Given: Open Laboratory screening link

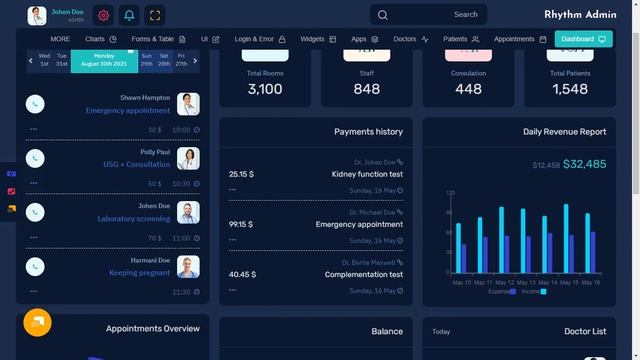Looking at the screenshot, I should [x=133, y=219].
